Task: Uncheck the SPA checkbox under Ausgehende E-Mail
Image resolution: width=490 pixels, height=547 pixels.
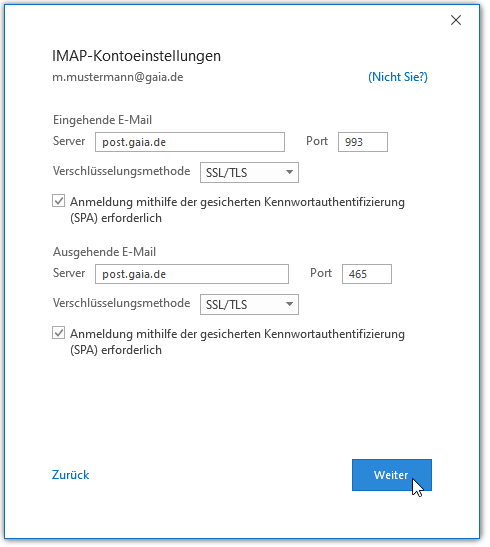Action: tap(59, 333)
